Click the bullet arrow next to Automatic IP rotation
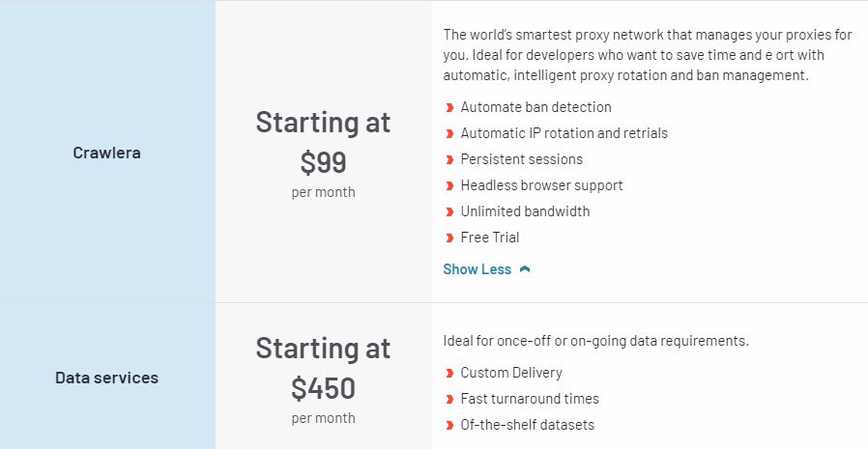Image resolution: width=868 pixels, height=449 pixels. click(449, 133)
